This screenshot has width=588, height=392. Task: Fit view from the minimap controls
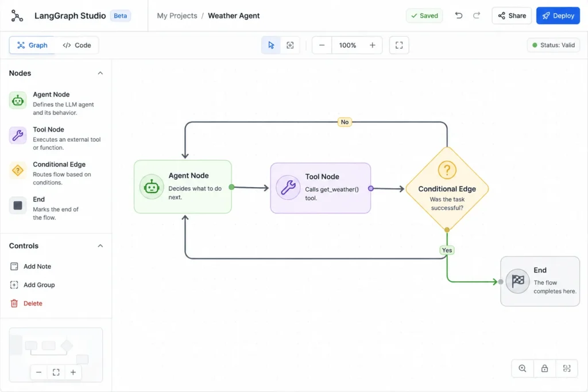coord(56,372)
